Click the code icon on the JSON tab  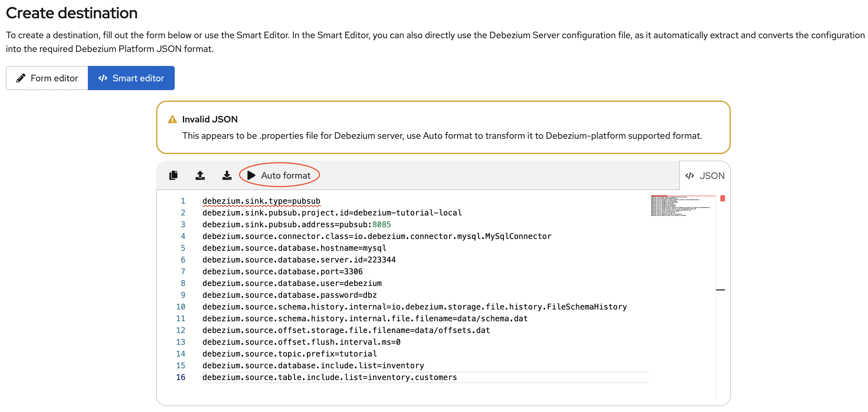(689, 175)
